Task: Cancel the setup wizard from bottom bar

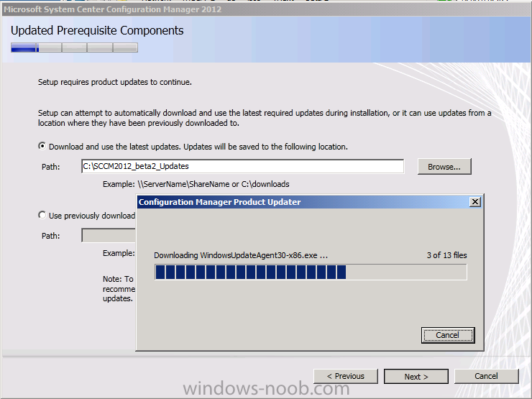Action: click(x=486, y=376)
